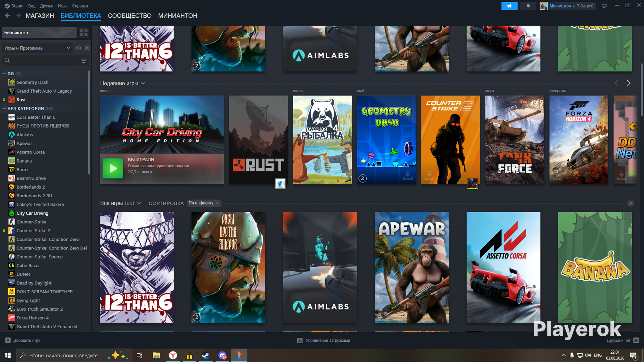The height and width of the screenshot is (362, 644).
Task: Click the Aimlabs icon in the sidebar
Action: pyautogui.click(x=12, y=135)
